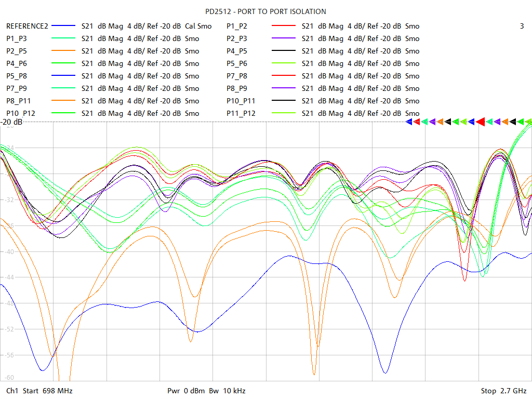The height and width of the screenshot is (399, 532).
Task: Click the S21 settings text in P5_P8 row
Action: 140,76
